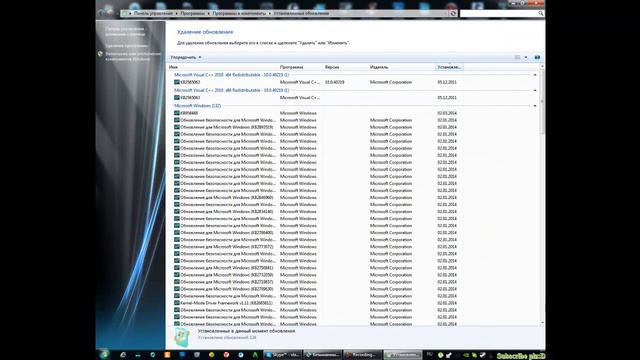Collapse the Visual C++ 2010 x86 group
Screen dimensions: 640x360
(x=535, y=90)
